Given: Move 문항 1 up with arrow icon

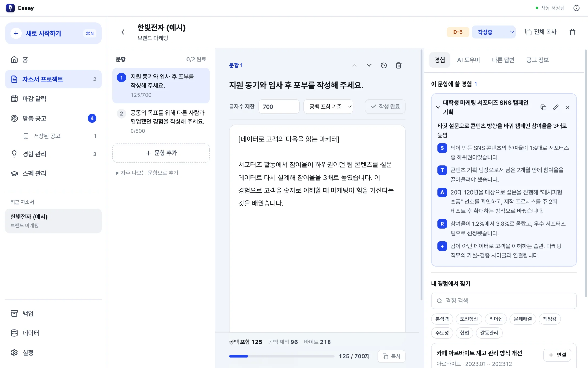Looking at the screenshot, I should 355,65.
